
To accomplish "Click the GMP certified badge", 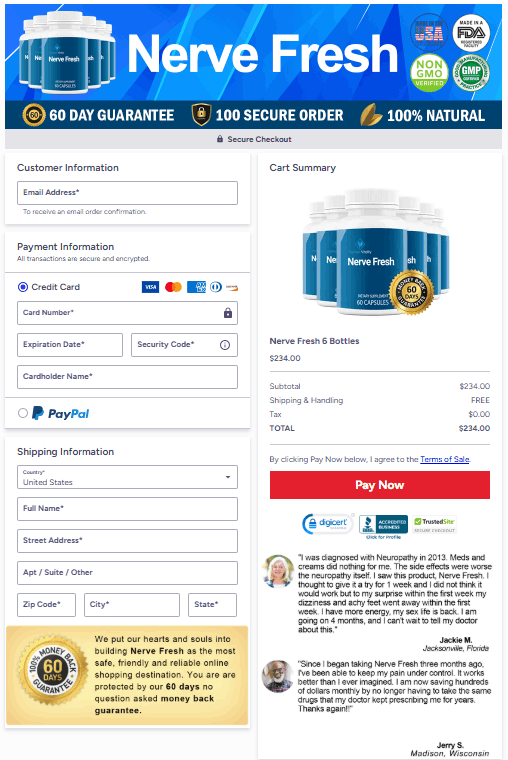I will click(x=471, y=73).
